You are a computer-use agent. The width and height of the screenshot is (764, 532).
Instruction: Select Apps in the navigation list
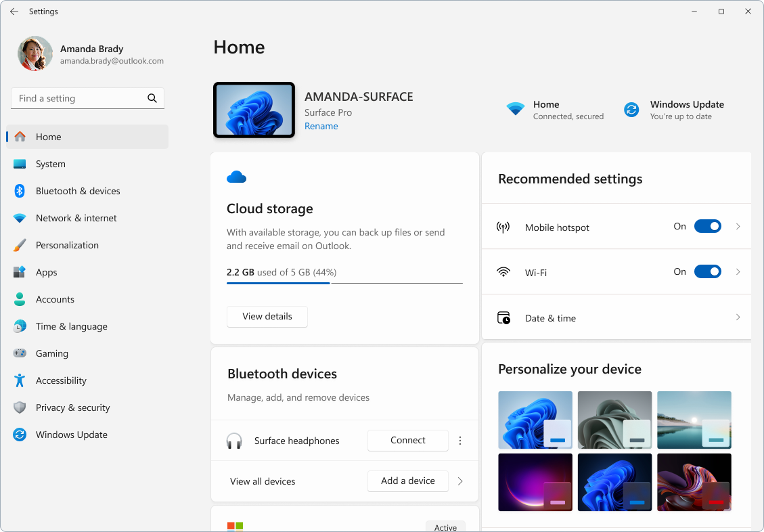click(87, 272)
